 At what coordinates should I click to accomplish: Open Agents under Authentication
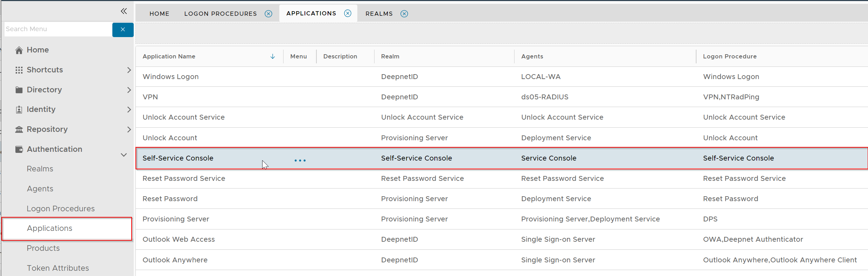tap(40, 189)
